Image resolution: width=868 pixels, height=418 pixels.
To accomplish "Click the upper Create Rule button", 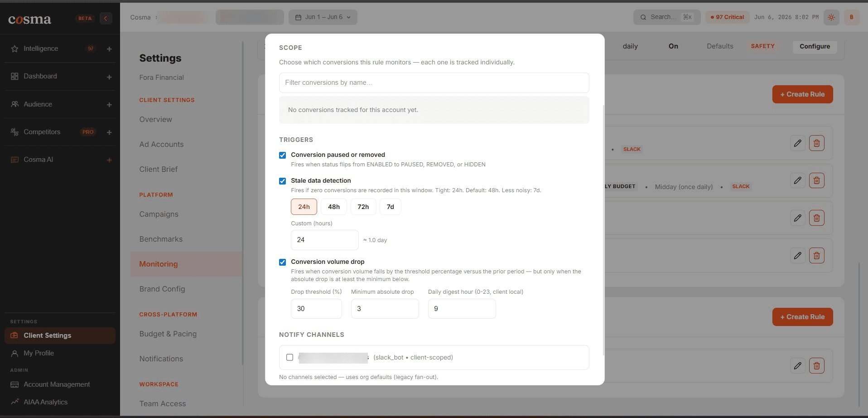I will click(802, 94).
